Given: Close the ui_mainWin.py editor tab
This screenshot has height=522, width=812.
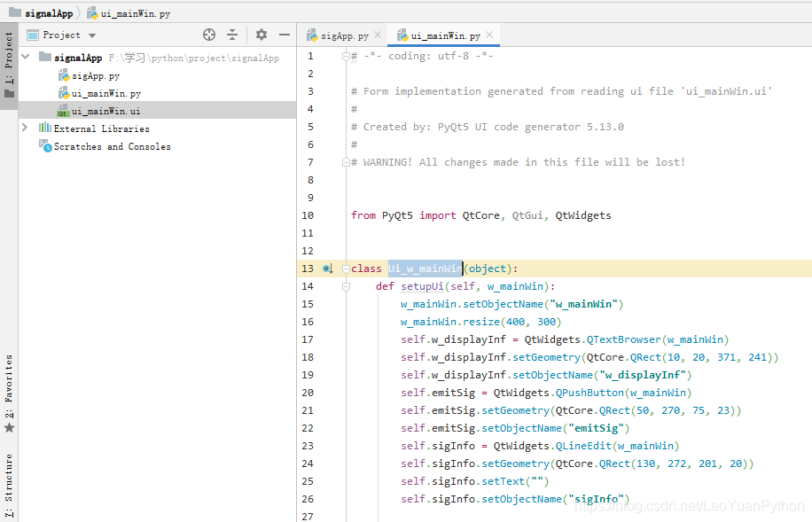Looking at the screenshot, I should [x=489, y=35].
